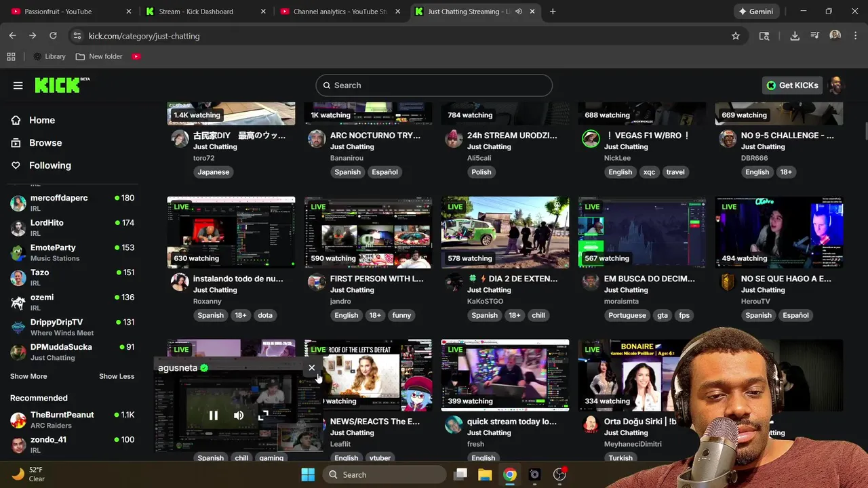Open EmoteParty channel in sidebar

tap(72, 252)
